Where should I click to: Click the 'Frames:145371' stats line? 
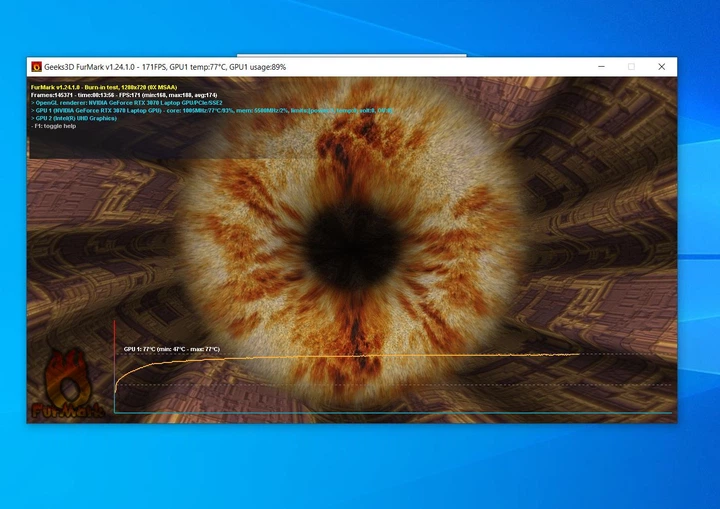click(124, 95)
